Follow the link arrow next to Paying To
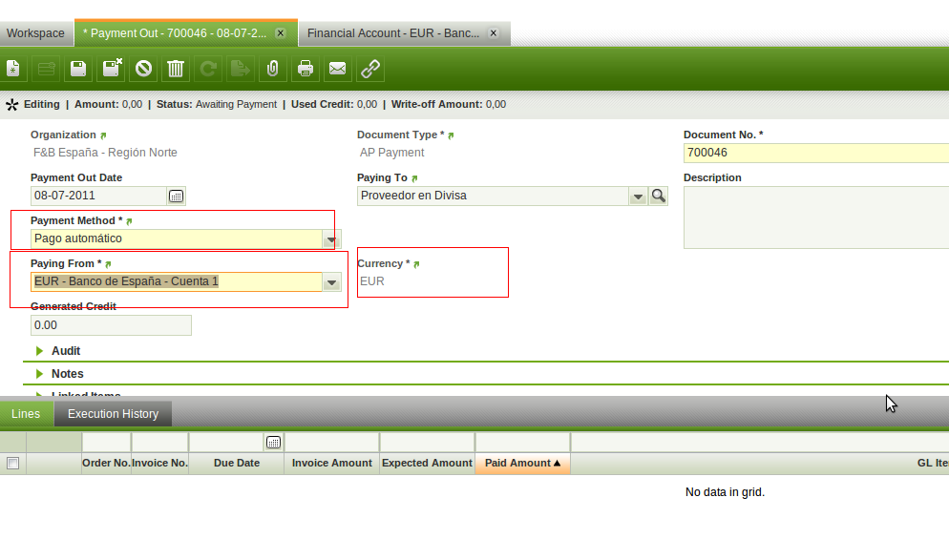The width and height of the screenshot is (949, 560). (414, 178)
